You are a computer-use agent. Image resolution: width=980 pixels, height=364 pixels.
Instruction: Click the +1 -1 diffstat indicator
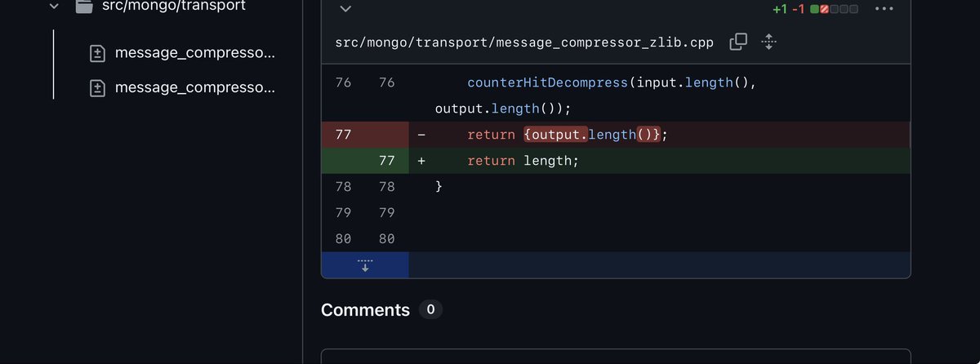[x=815, y=9]
